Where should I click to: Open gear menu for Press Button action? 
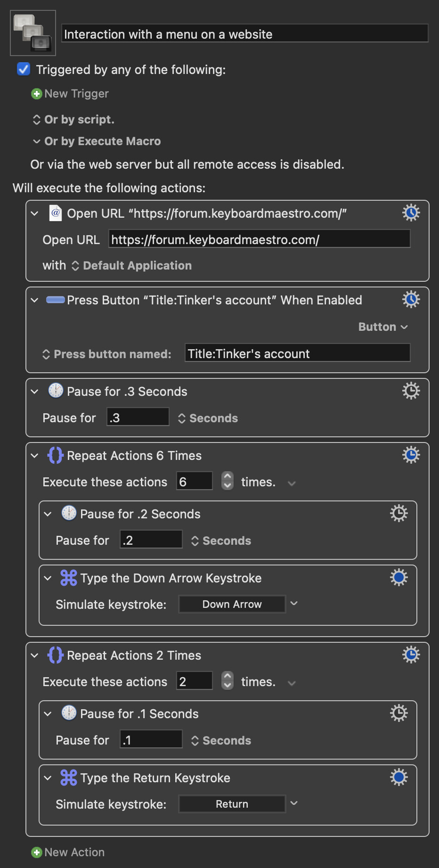click(411, 300)
